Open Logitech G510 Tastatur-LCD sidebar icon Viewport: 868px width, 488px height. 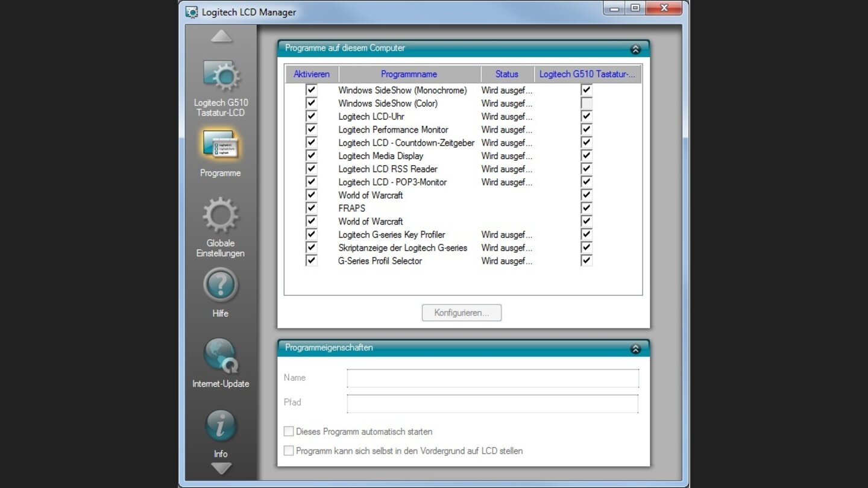(x=221, y=76)
